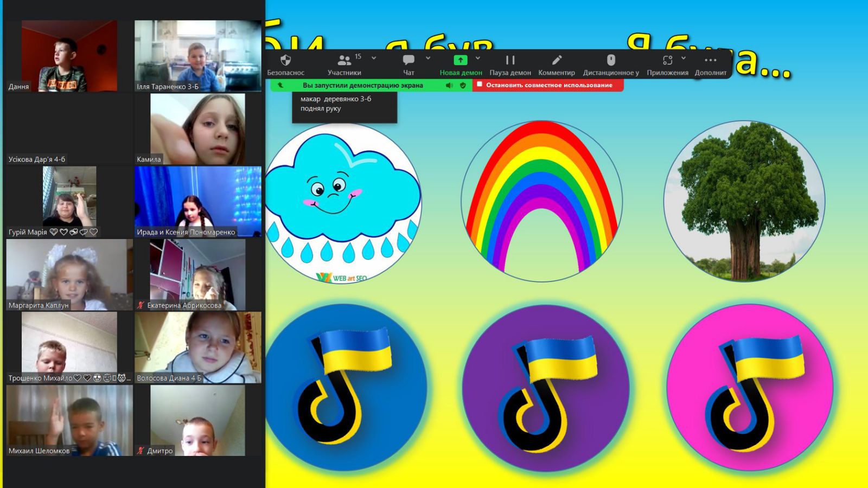Open the Дополнительно three-dots menu
This screenshot has height=488, width=868.
point(711,65)
